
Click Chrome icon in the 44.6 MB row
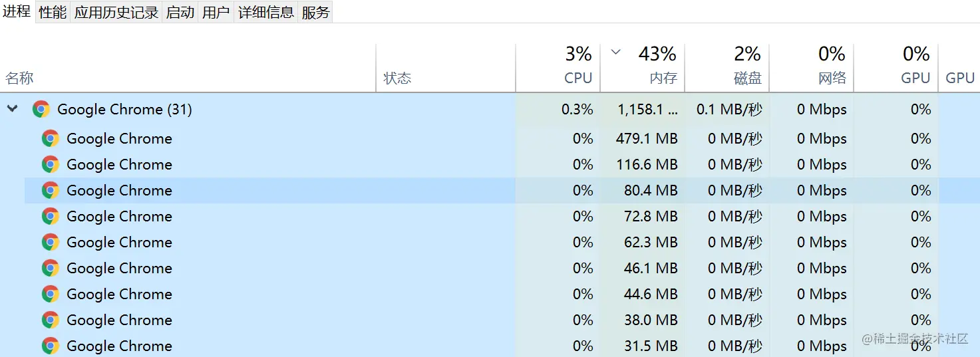tap(51, 294)
